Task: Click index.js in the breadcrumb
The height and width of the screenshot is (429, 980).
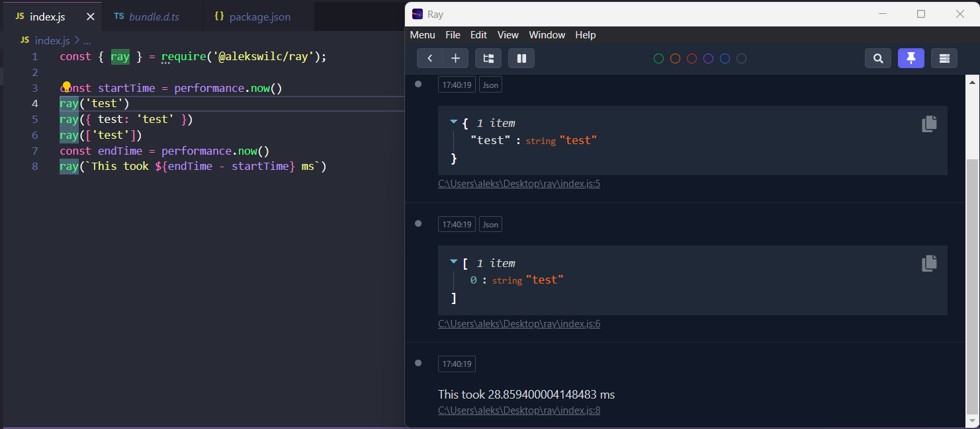Action: [52, 40]
